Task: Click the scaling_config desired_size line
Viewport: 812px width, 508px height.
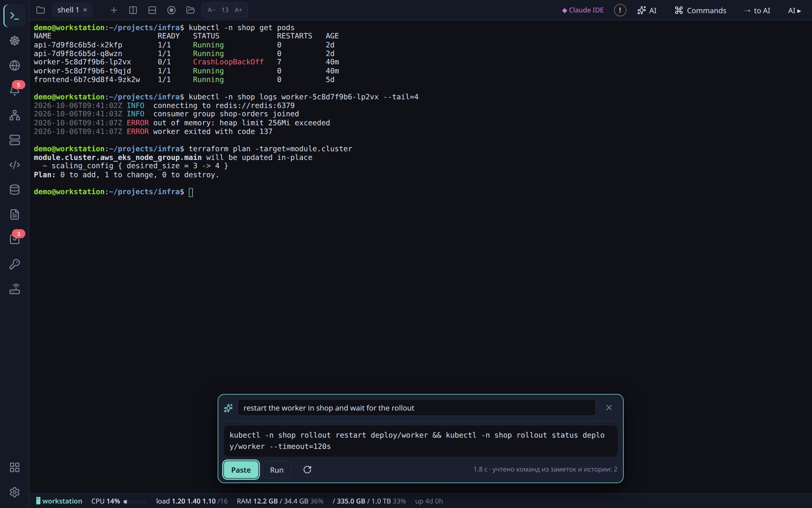Action: click(x=135, y=166)
